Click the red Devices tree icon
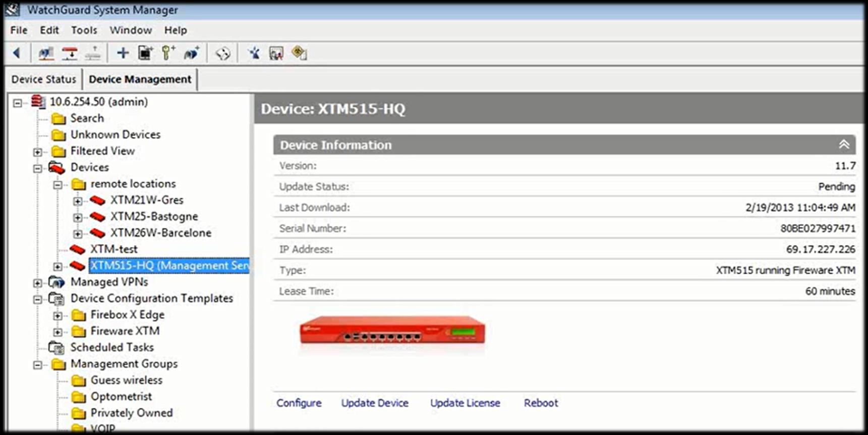The image size is (868, 435). [x=57, y=167]
